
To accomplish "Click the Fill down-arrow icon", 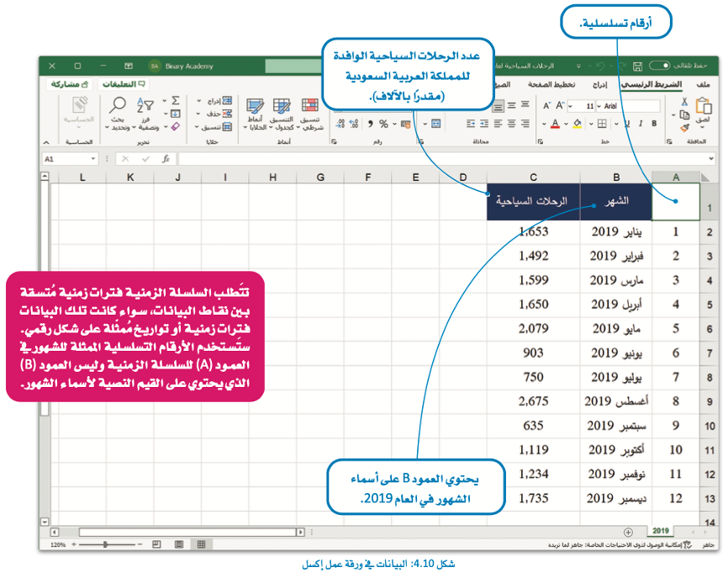I will click(x=176, y=114).
